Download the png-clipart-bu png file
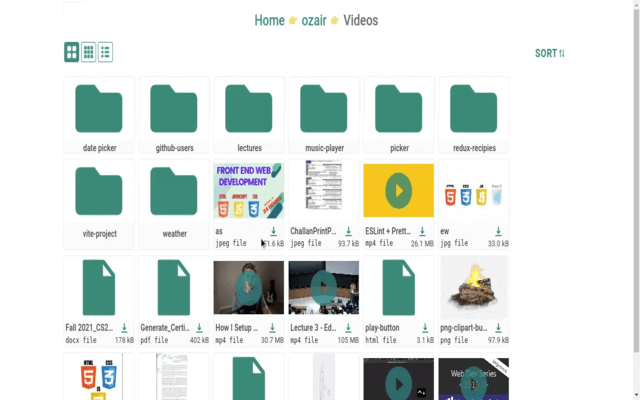This screenshot has height=400, width=640. [x=498, y=328]
